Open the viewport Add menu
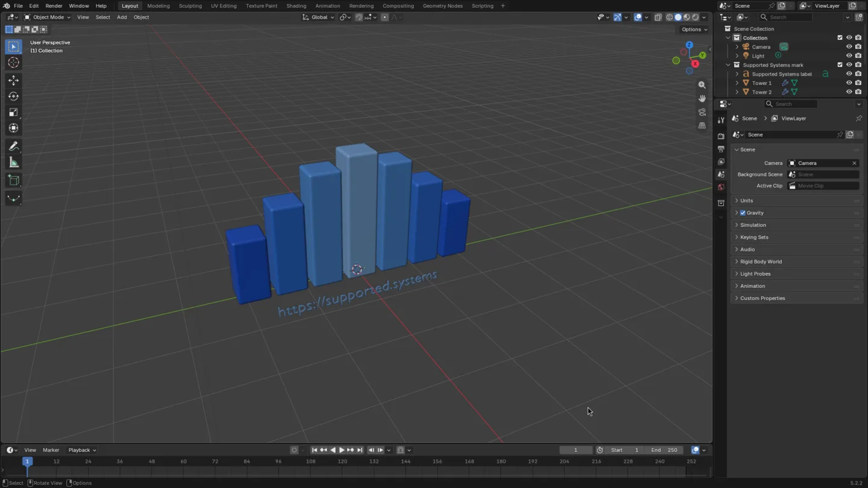 tap(122, 17)
